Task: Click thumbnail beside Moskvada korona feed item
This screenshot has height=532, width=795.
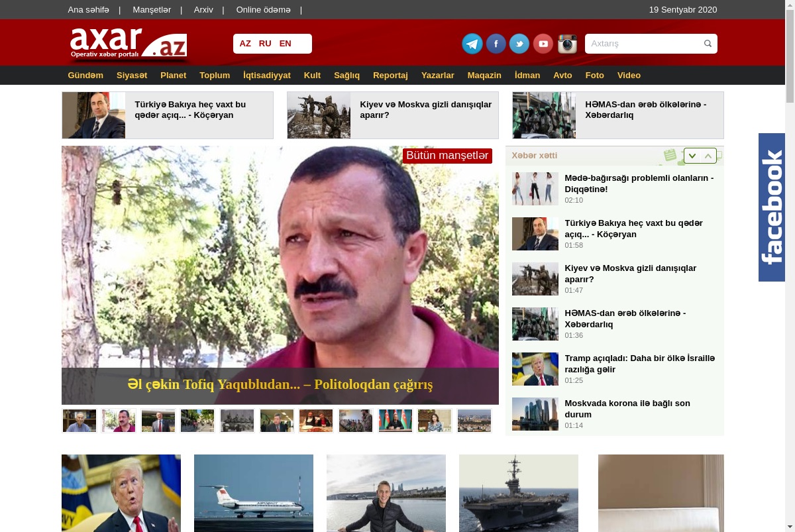Action: pyautogui.click(x=535, y=414)
